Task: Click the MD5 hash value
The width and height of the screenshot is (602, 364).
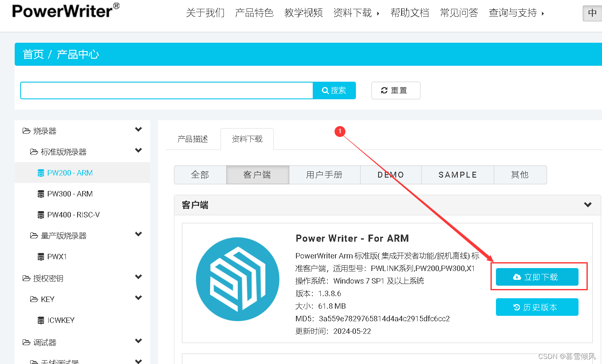Action: 384,319
